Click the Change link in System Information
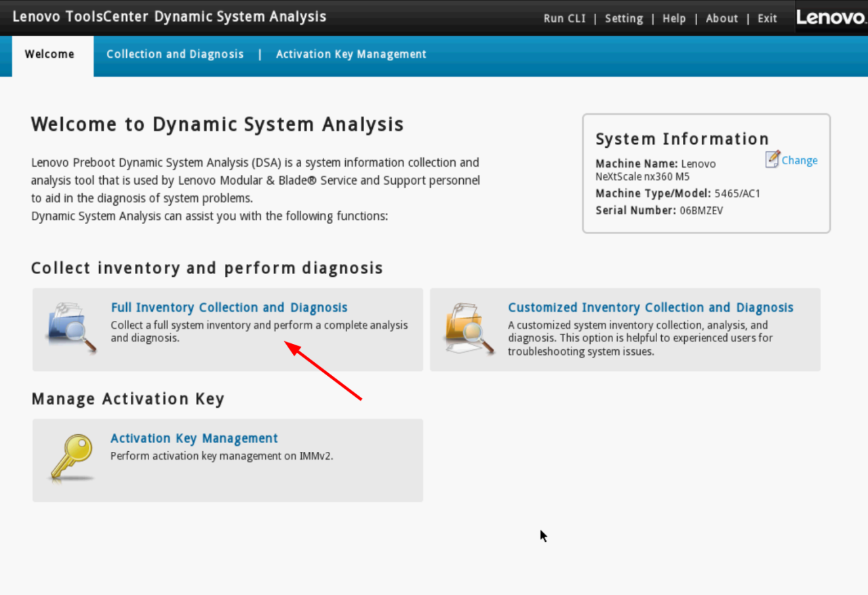Screen dimensions: 868x595 tap(800, 160)
